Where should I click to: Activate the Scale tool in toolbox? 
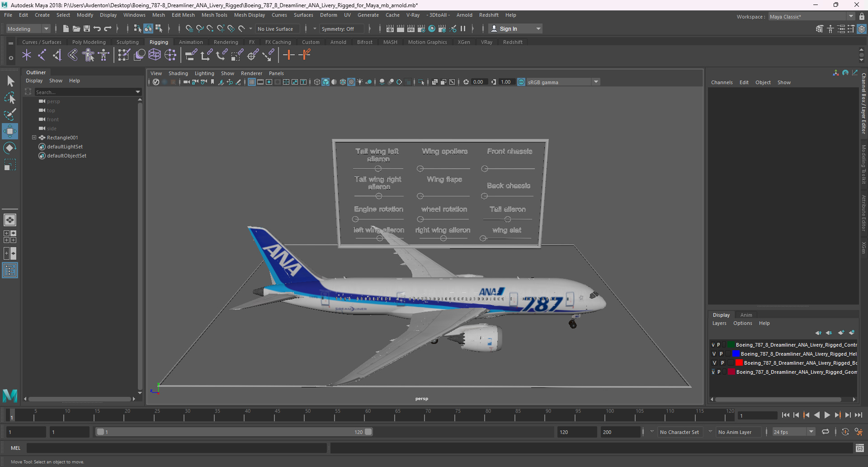tap(10, 165)
